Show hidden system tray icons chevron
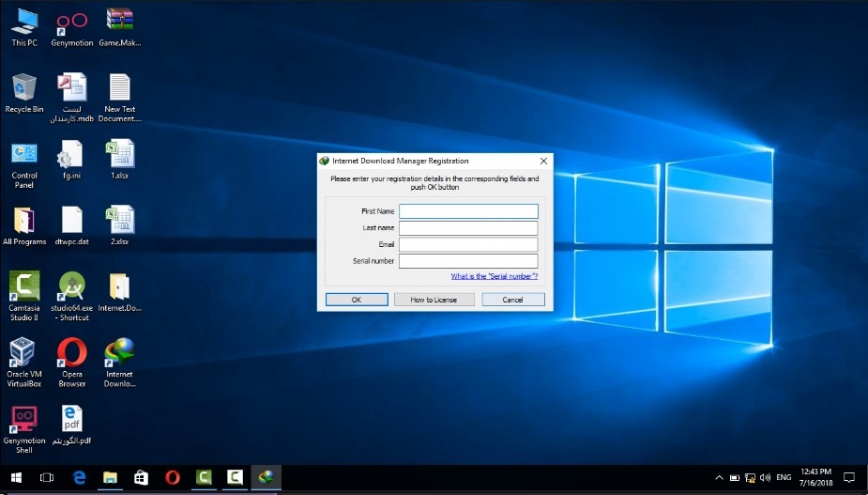Viewport: 868px width, 495px height. 720,478
